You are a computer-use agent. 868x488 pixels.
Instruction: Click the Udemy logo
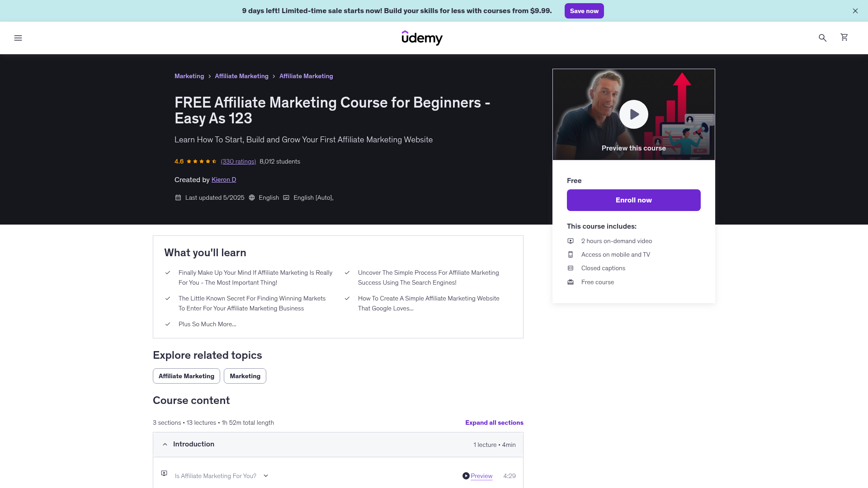[x=422, y=38]
